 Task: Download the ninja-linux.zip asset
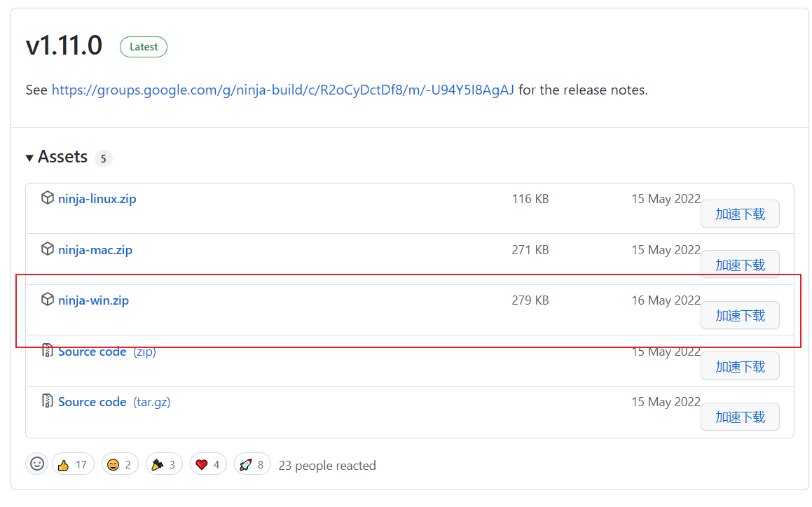tap(97, 199)
